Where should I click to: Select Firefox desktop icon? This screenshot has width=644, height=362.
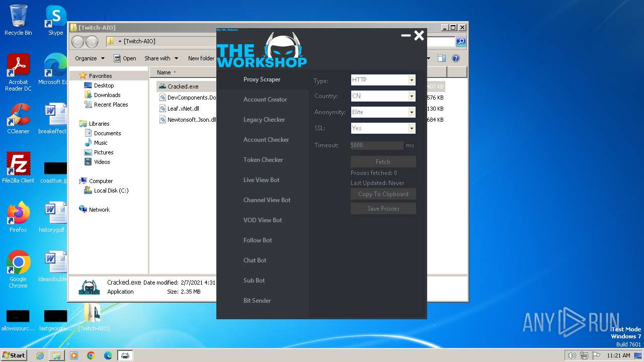(x=18, y=217)
